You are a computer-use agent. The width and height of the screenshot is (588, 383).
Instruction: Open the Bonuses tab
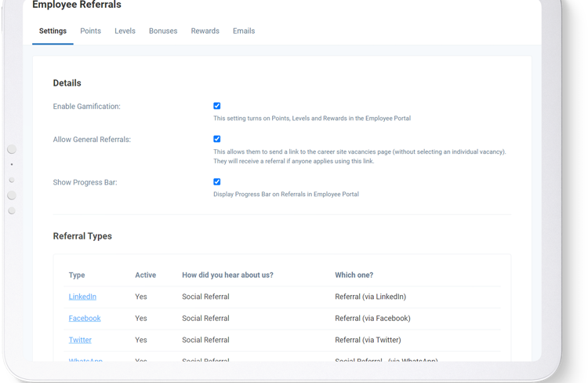[163, 31]
